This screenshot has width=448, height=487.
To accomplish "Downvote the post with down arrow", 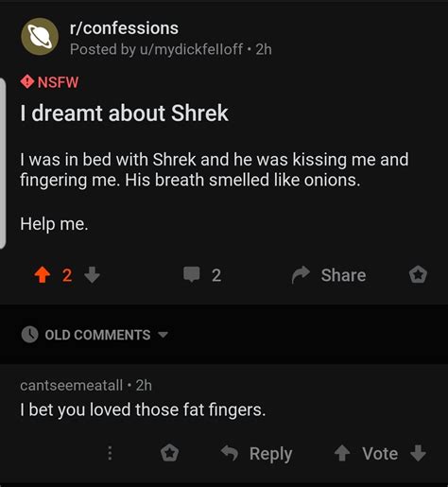I will tap(93, 275).
